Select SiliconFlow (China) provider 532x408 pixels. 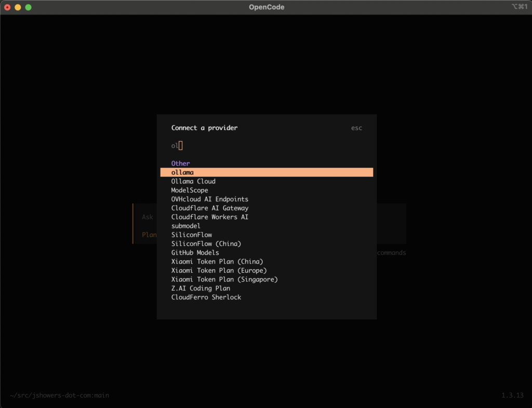pos(206,244)
